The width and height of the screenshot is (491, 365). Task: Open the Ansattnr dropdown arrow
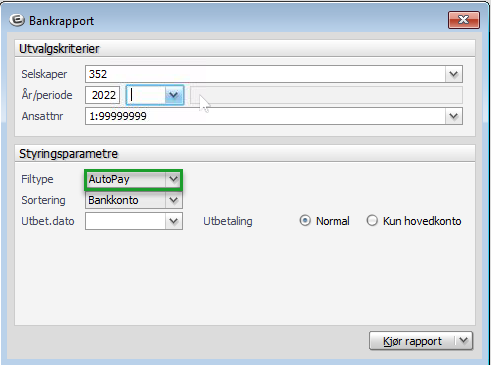[x=454, y=116]
